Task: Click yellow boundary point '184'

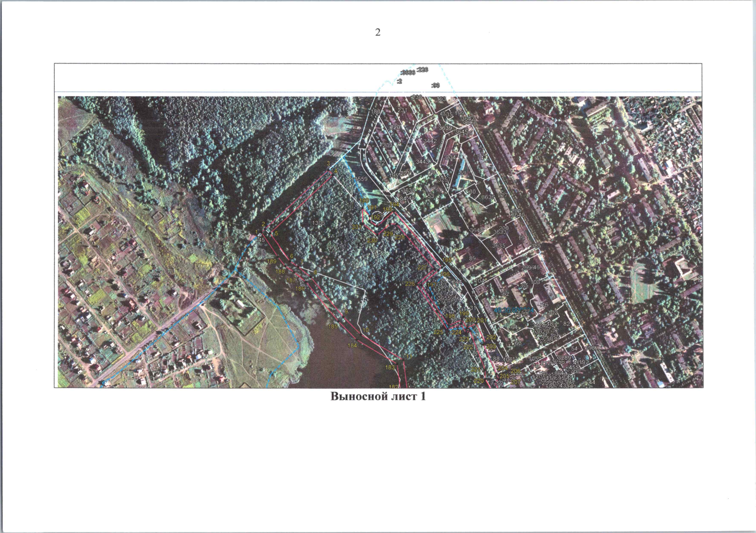Action: click(352, 345)
